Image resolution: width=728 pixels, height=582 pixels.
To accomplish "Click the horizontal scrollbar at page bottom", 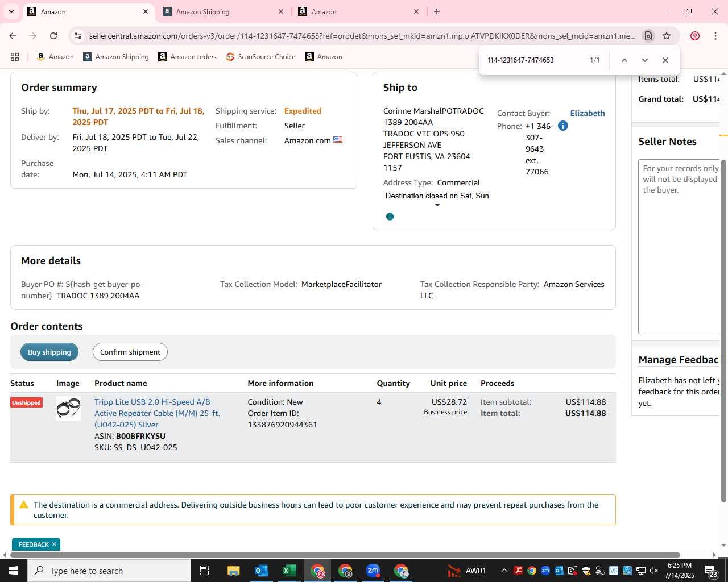I will (x=345, y=555).
